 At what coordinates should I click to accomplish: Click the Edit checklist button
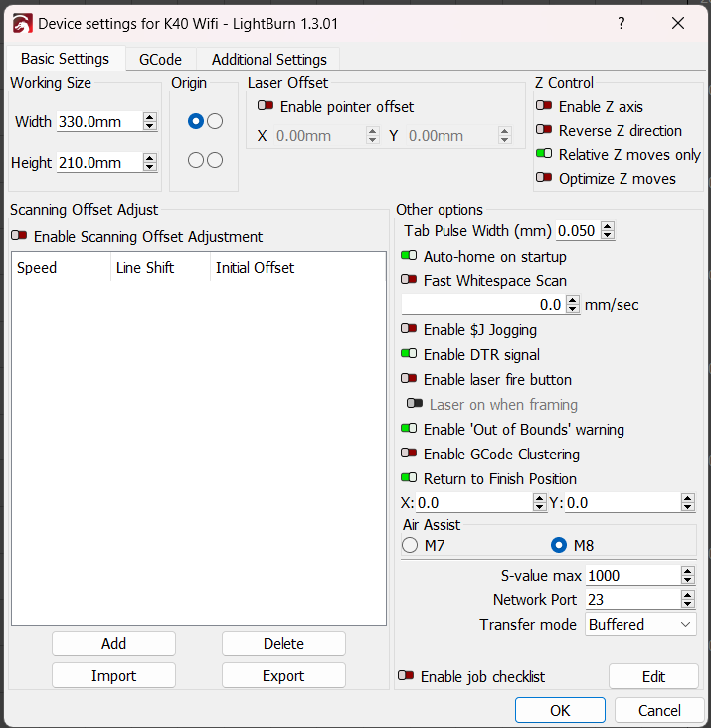(x=653, y=677)
